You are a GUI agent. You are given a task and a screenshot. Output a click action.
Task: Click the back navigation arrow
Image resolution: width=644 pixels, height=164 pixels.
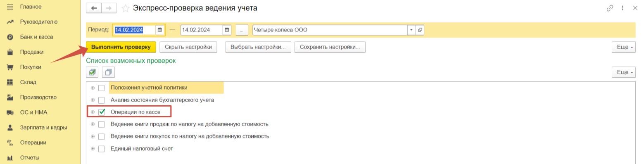coord(94,8)
